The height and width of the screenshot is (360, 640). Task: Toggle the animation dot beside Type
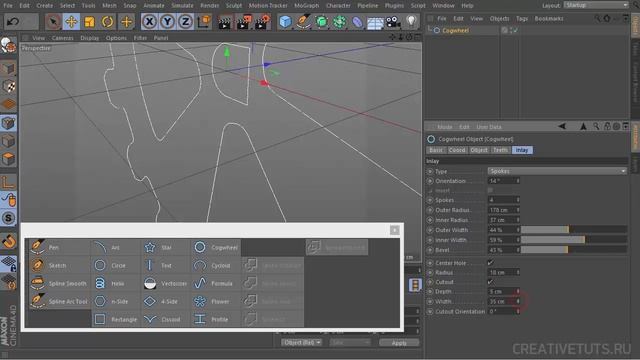430,171
